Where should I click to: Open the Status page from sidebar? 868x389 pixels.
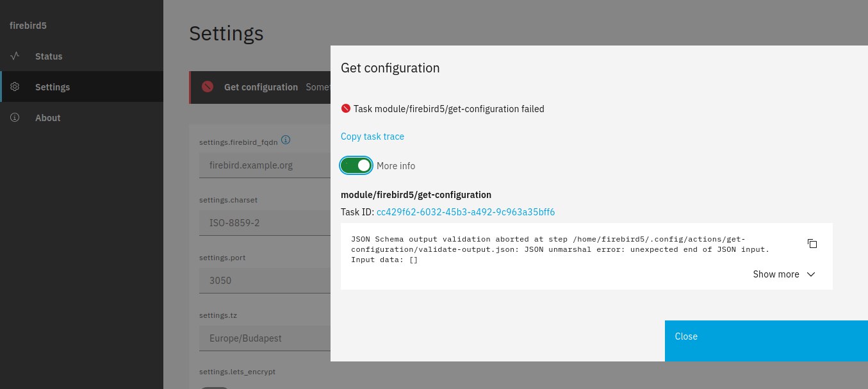[x=49, y=56]
